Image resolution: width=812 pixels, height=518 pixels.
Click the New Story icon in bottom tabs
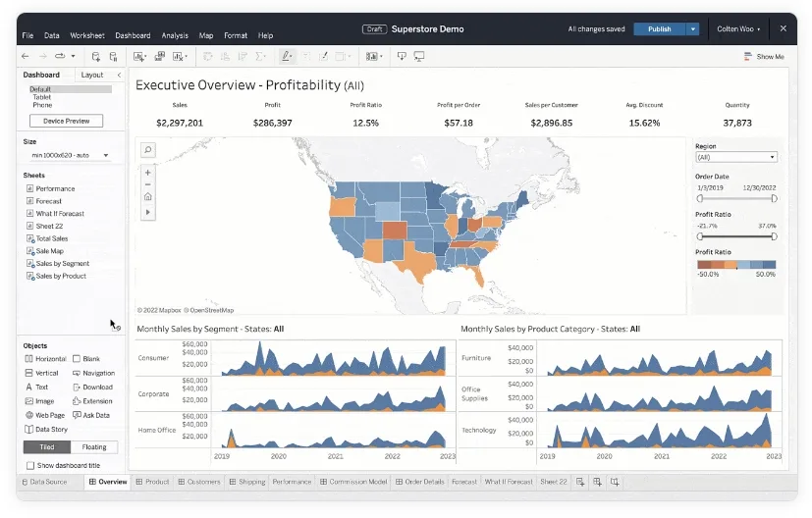(x=615, y=482)
